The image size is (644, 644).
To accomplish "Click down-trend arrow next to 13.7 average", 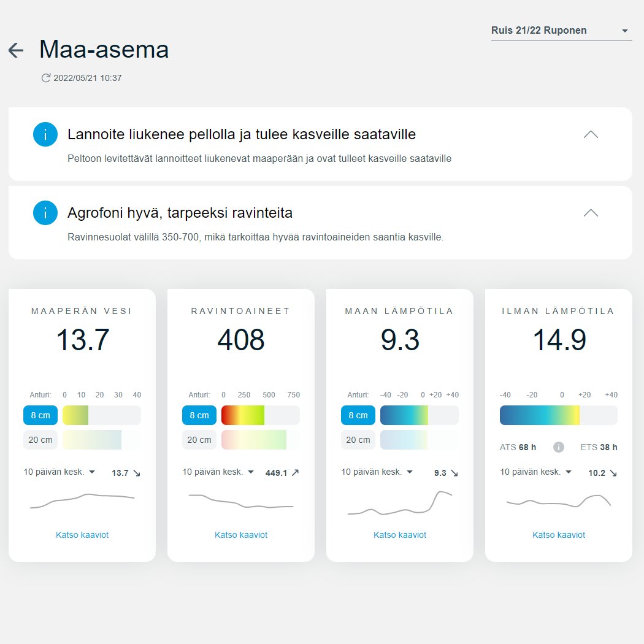I will click(137, 473).
